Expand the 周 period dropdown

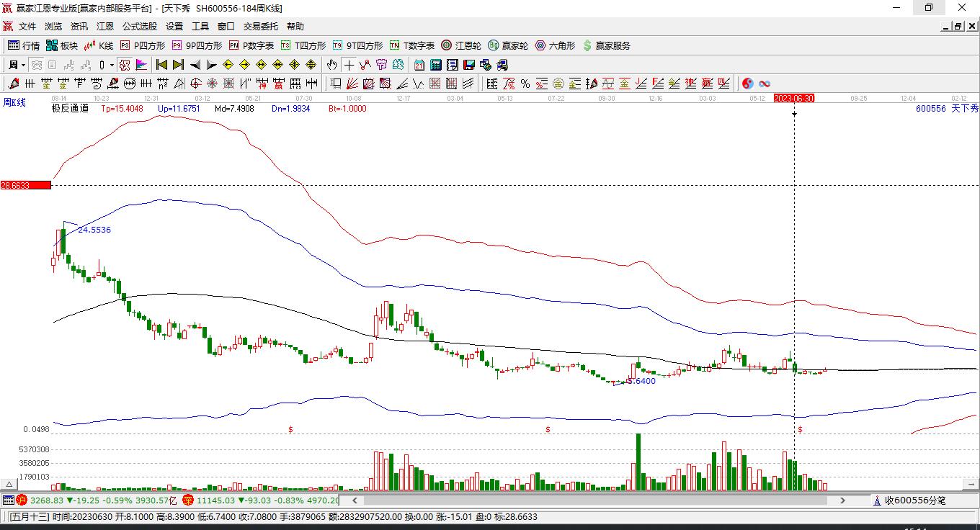click(23, 65)
